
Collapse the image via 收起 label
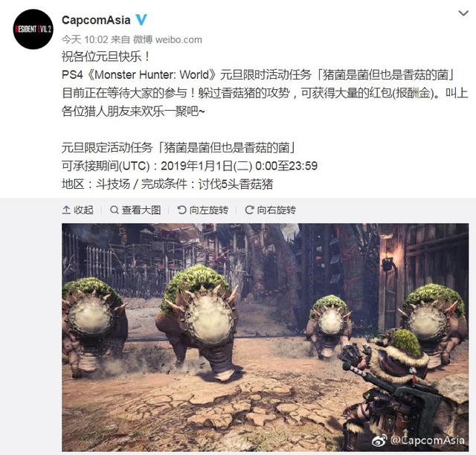tap(83, 210)
